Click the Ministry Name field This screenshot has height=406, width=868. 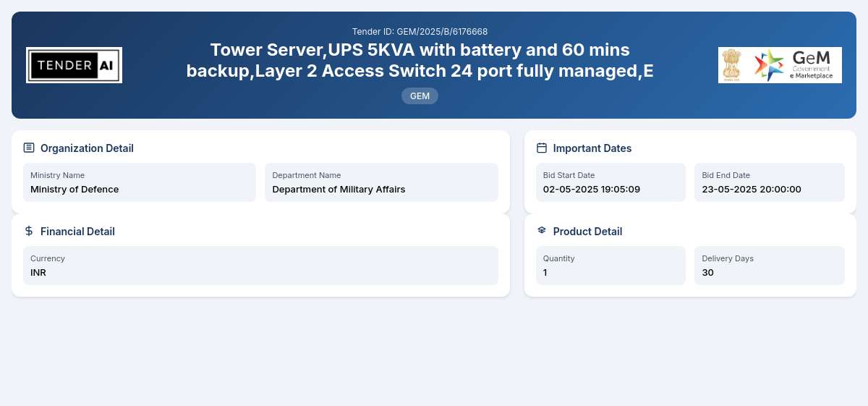click(140, 182)
